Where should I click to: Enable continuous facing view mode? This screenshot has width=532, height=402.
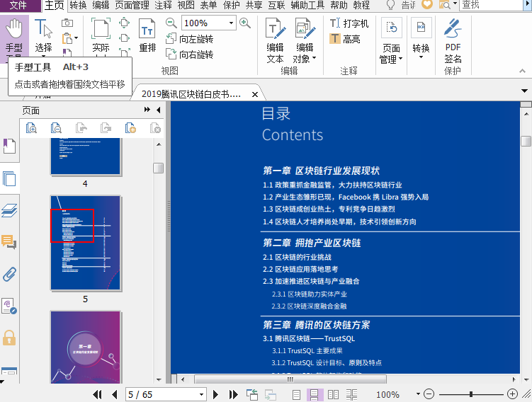351,394
